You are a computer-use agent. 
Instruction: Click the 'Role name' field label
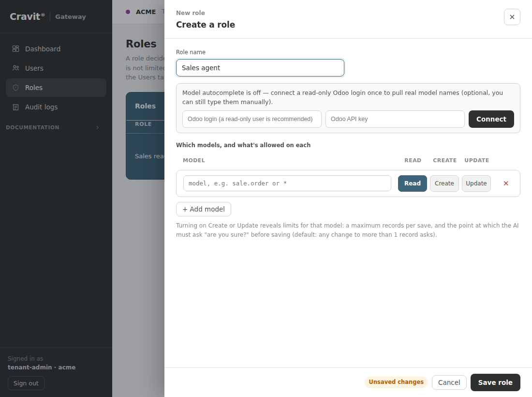point(191,52)
